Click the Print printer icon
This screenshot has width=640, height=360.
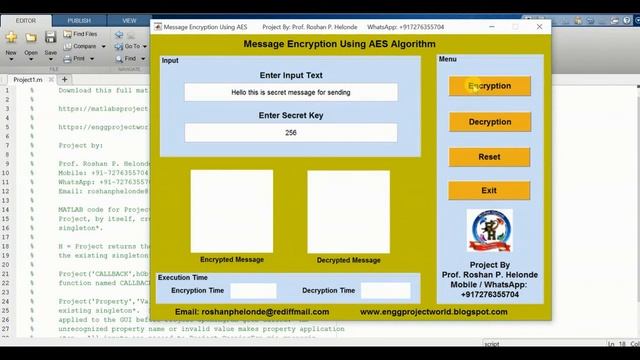[67, 59]
